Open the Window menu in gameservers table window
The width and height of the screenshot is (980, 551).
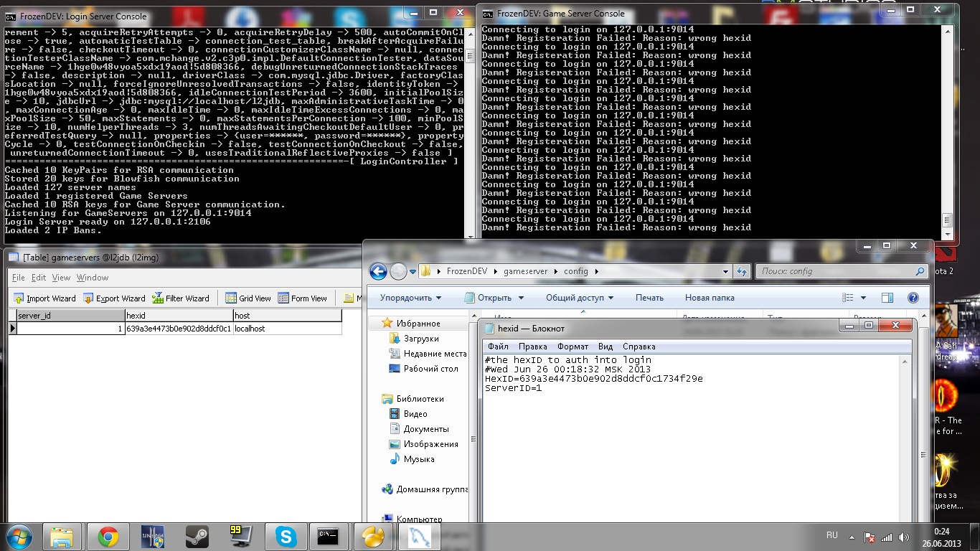[x=93, y=278]
